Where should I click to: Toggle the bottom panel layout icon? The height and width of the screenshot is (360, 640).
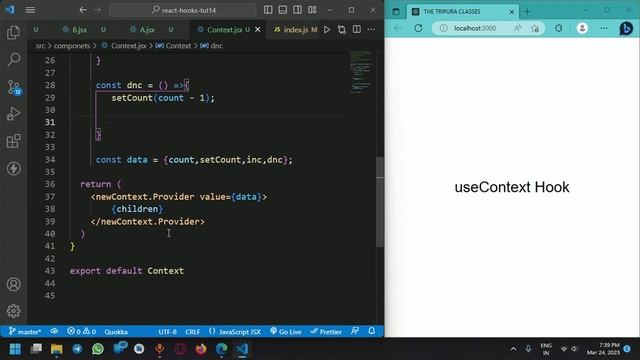283,10
